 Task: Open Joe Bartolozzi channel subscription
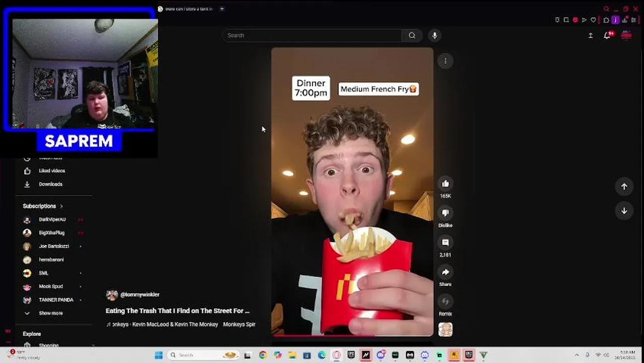(53, 247)
